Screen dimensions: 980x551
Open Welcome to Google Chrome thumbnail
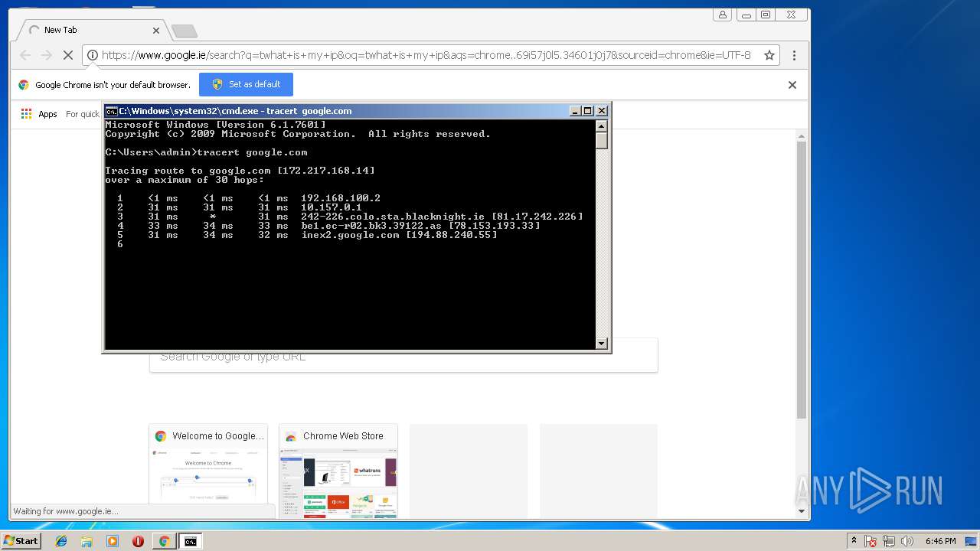[x=208, y=471]
